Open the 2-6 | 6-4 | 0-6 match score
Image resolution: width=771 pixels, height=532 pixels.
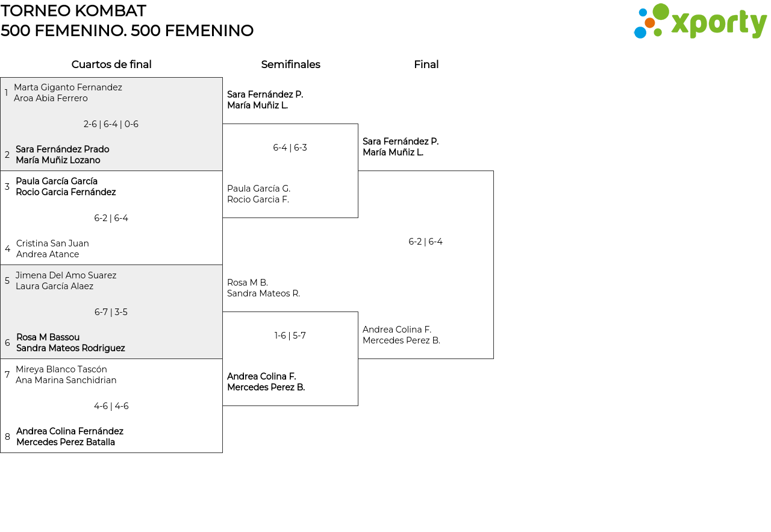pos(111,124)
